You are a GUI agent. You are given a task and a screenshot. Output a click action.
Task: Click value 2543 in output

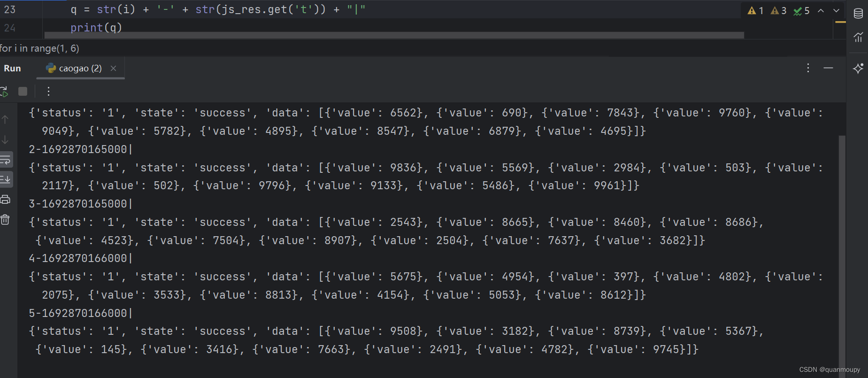403,222
